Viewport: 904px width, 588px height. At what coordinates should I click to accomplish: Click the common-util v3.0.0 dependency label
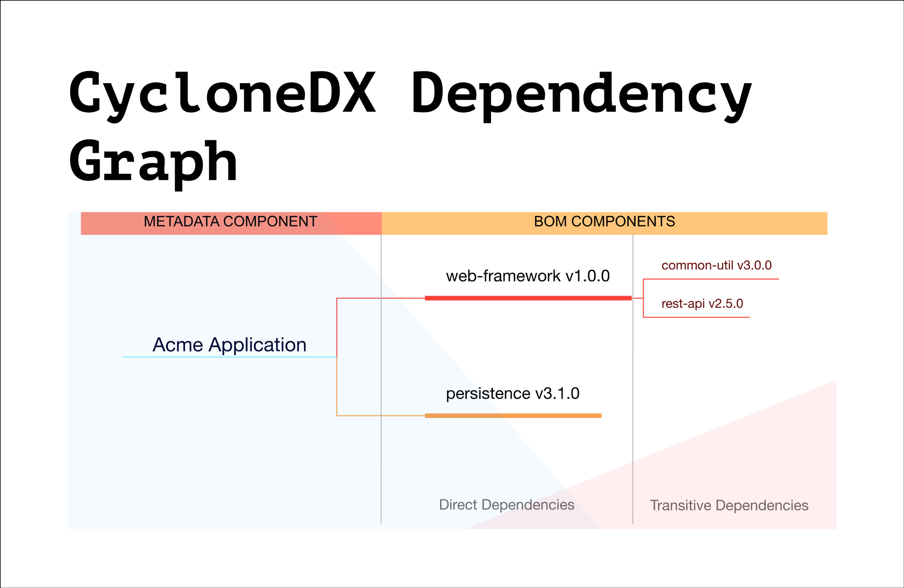(x=716, y=265)
